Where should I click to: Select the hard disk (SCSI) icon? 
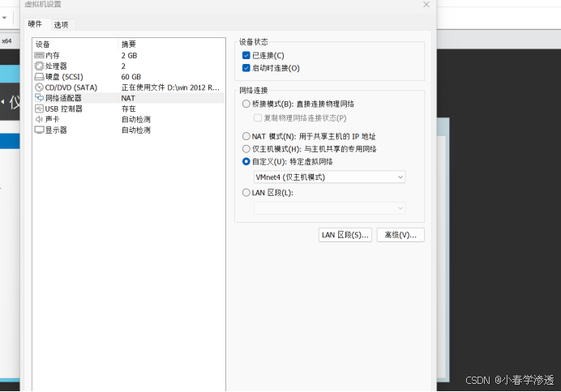click(39, 77)
